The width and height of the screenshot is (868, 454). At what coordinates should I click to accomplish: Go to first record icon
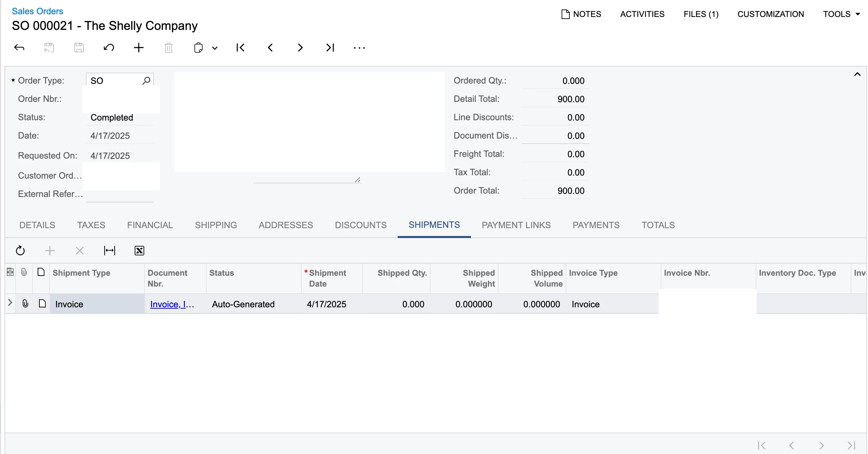[x=240, y=48]
